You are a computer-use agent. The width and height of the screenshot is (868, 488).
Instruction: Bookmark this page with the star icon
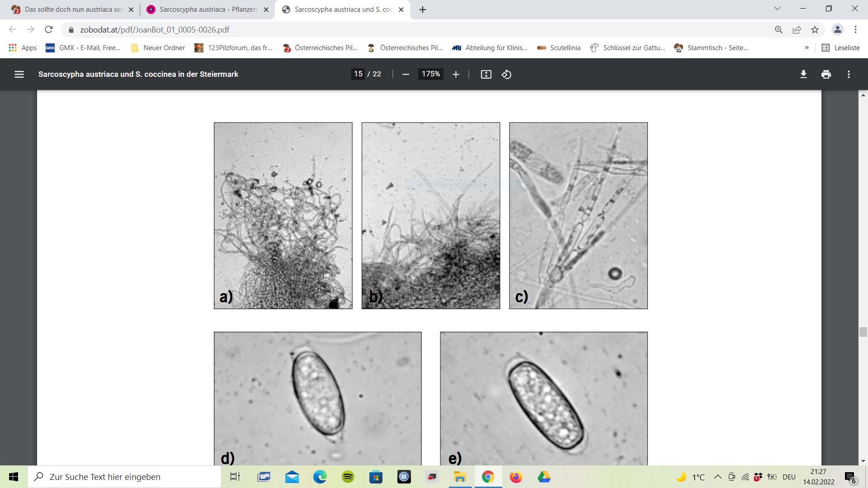(x=815, y=29)
